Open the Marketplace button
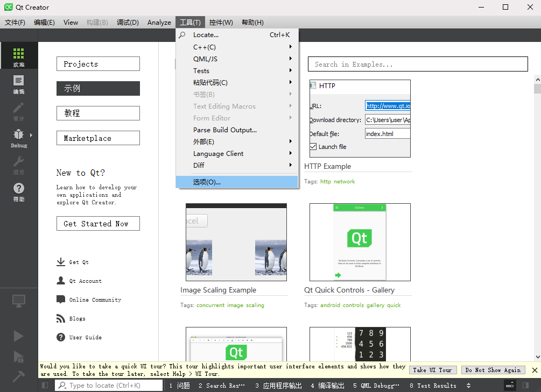This screenshot has height=392, width=541. (x=99, y=138)
